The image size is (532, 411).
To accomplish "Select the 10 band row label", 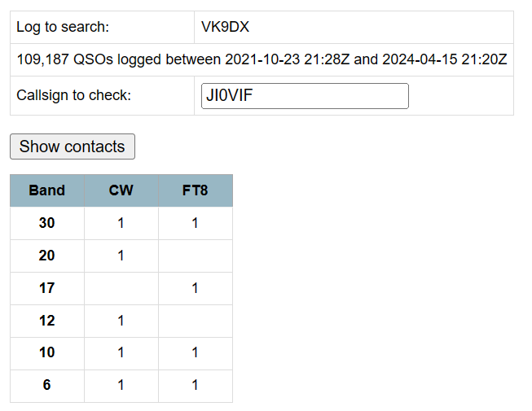I will pos(46,353).
